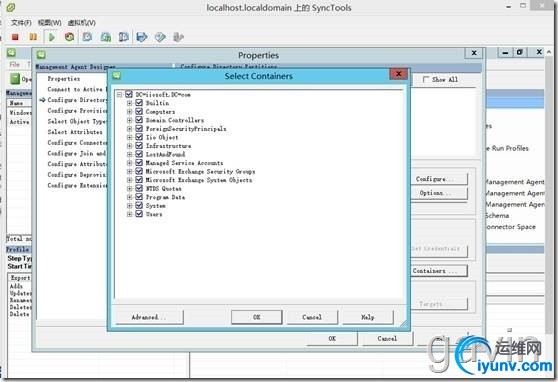
Task: Click the VMware console title bar icon
Action: [x=11, y=7]
